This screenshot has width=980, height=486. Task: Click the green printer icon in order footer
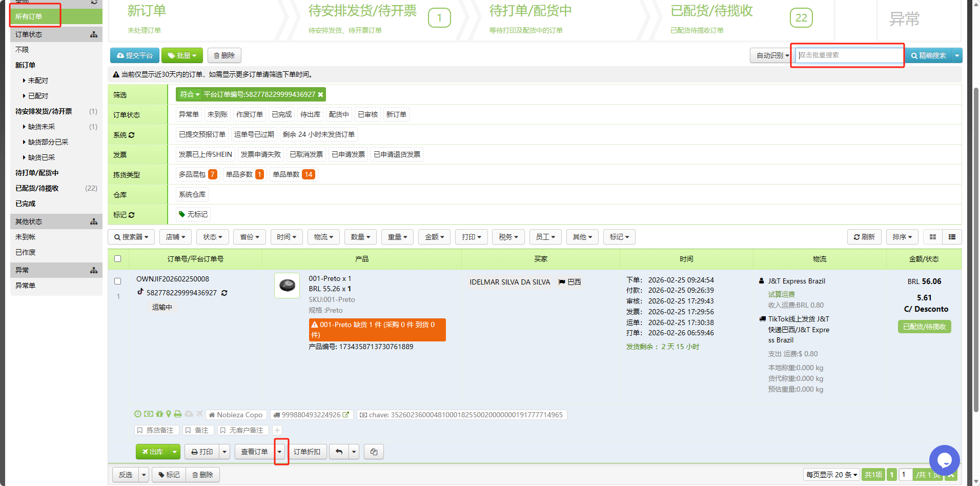click(x=177, y=414)
